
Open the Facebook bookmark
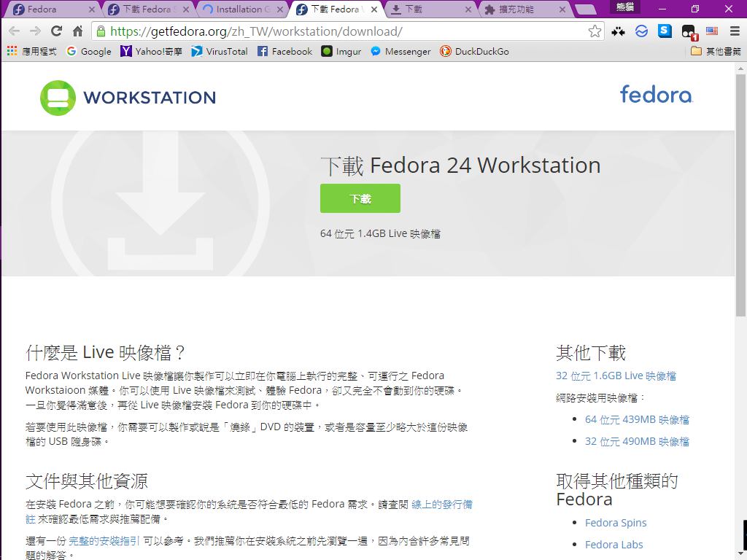coord(285,52)
